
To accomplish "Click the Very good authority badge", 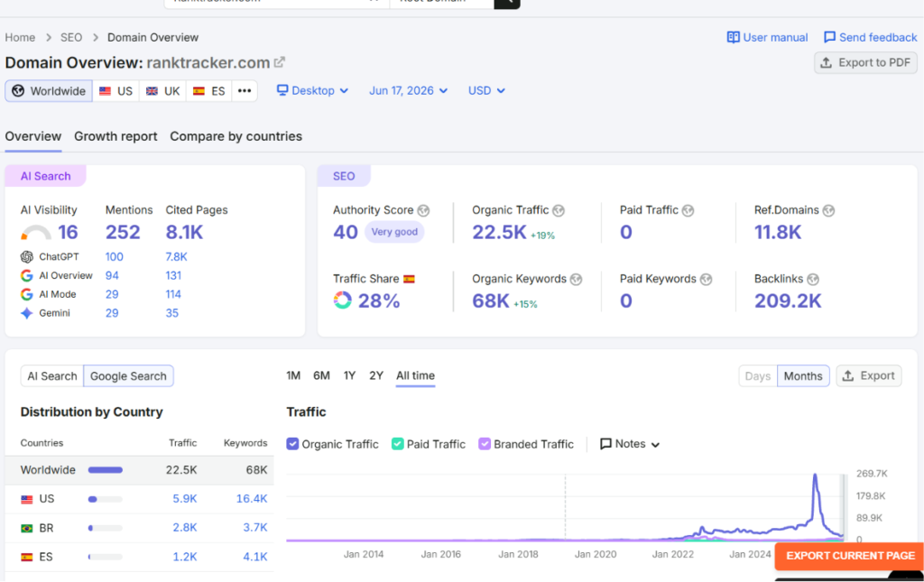I will point(394,232).
